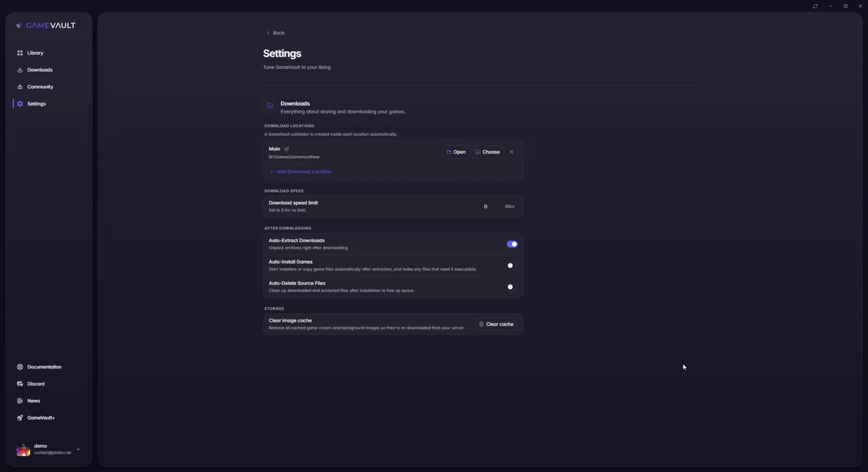
Task: Go to Downloads in the sidebar
Action: (49, 70)
